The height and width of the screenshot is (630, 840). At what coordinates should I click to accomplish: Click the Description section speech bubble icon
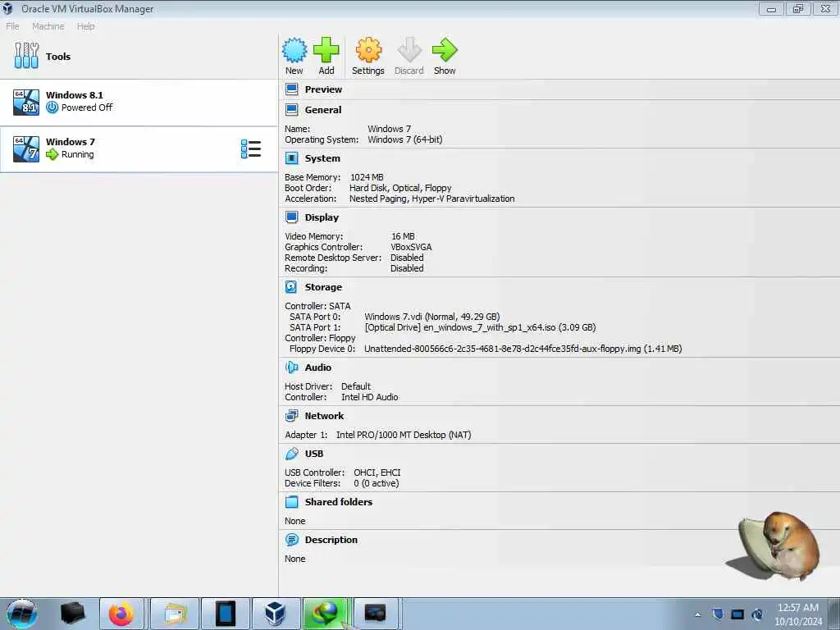point(292,540)
